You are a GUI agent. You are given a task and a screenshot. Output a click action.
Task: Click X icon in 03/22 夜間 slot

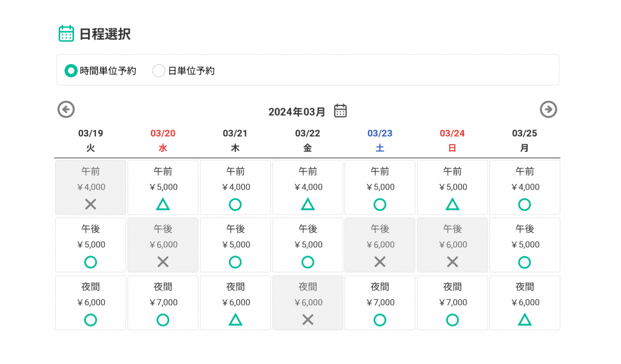pyautogui.click(x=307, y=320)
